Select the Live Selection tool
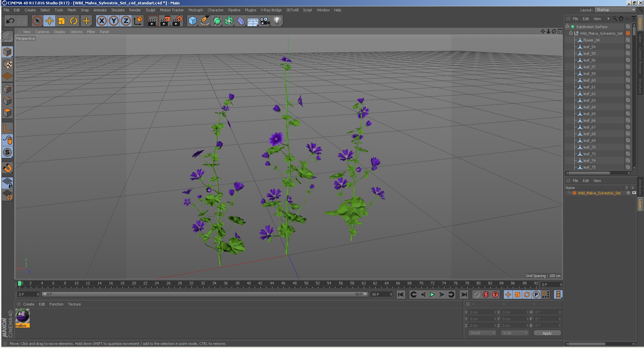 coord(37,21)
